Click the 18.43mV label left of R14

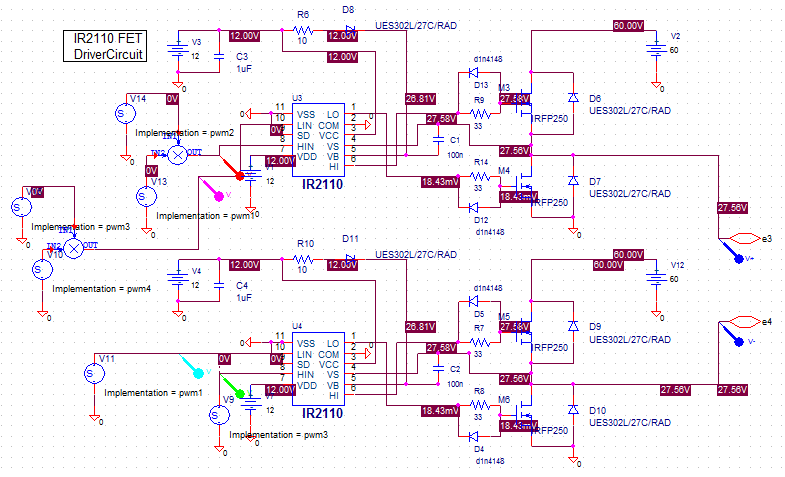click(x=440, y=182)
